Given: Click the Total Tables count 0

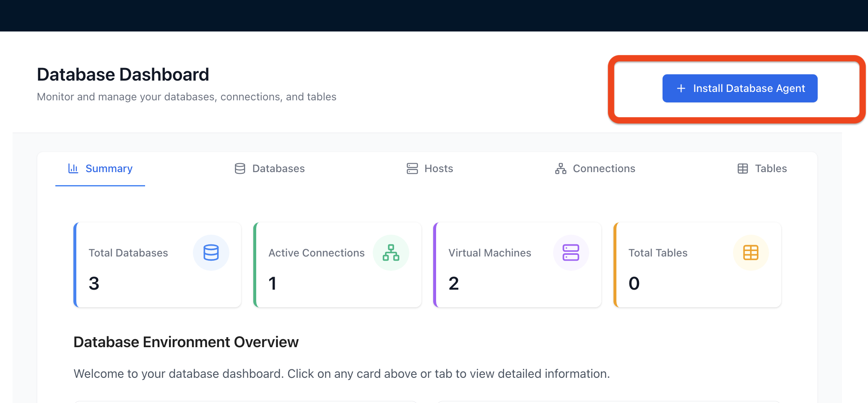Looking at the screenshot, I should point(634,283).
